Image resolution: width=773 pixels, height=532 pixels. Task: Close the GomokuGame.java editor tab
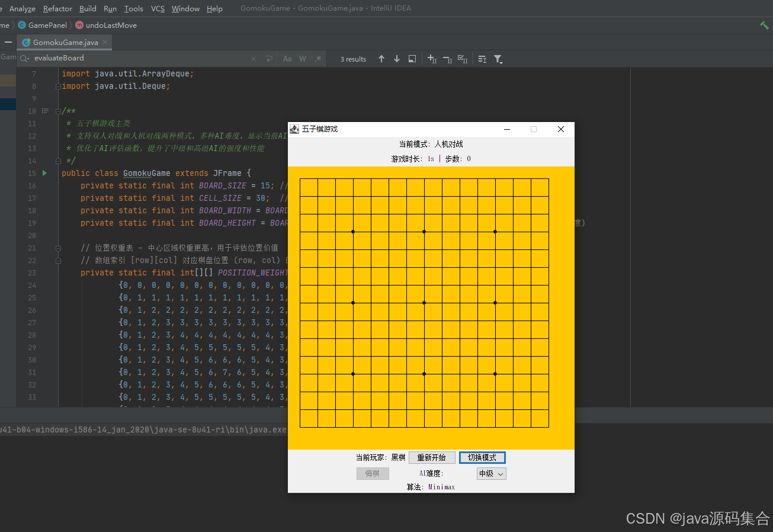105,42
